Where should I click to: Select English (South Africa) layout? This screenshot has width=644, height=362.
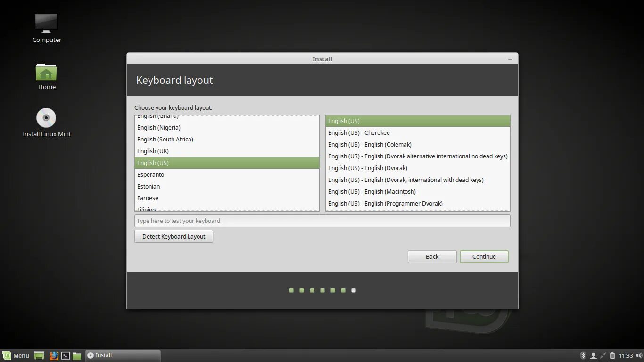(x=227, y=139)
